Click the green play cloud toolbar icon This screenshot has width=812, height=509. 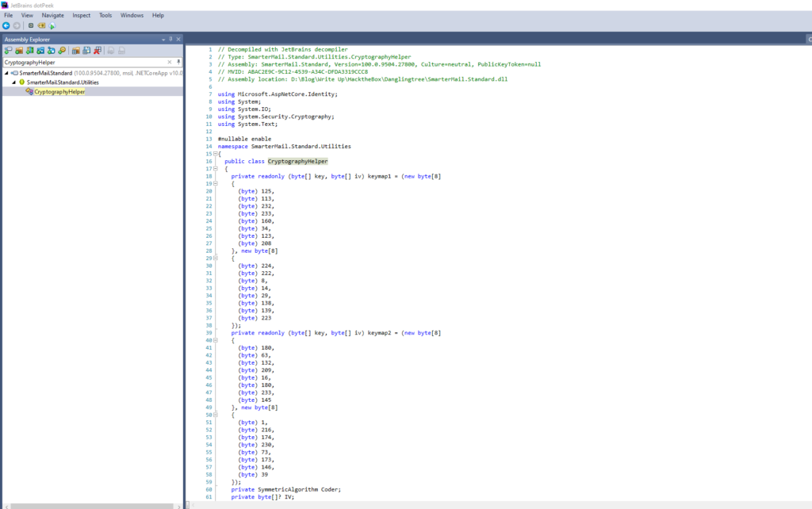click(x=52, y=25)
